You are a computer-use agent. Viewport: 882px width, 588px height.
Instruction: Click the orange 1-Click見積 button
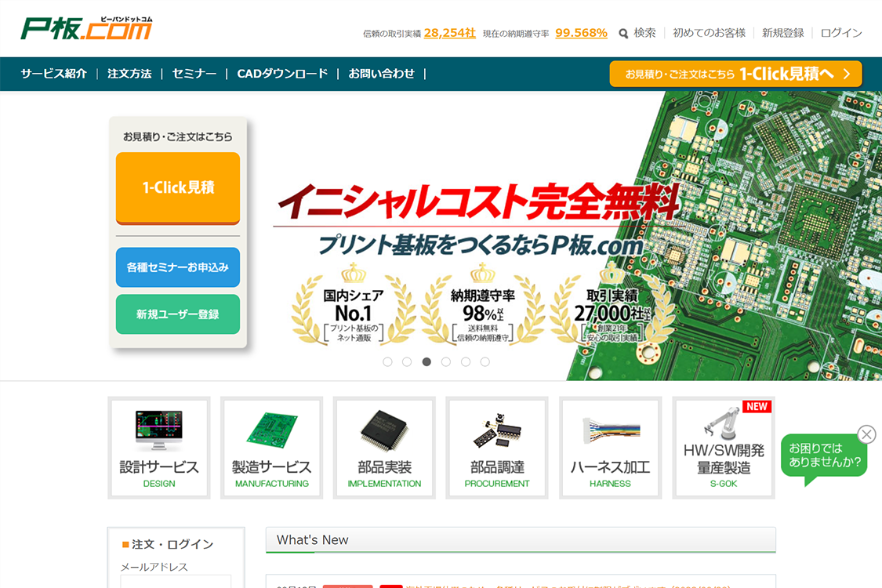[178, 187]
